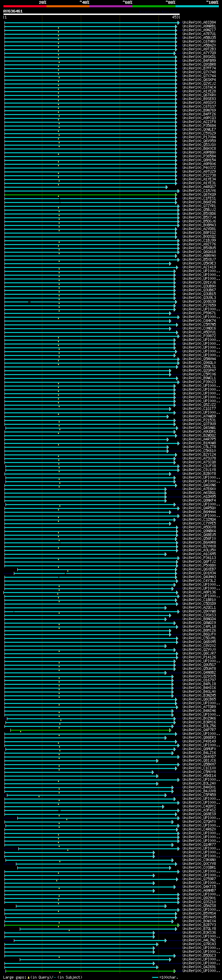Select hit UniRef100_A9PB80
Viewport: 222px width, 980px height.
pos(199,152)
